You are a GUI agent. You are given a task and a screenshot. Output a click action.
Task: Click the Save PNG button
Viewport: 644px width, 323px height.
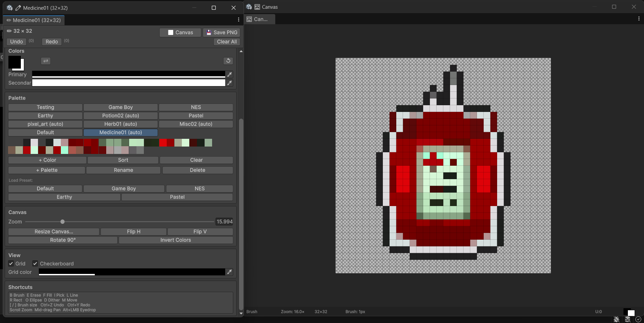click(222, 32)
